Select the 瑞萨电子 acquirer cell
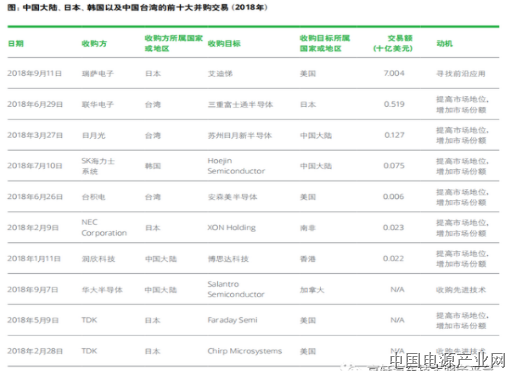Viewport: 507px width, 371px height. (x=98, y=73)
